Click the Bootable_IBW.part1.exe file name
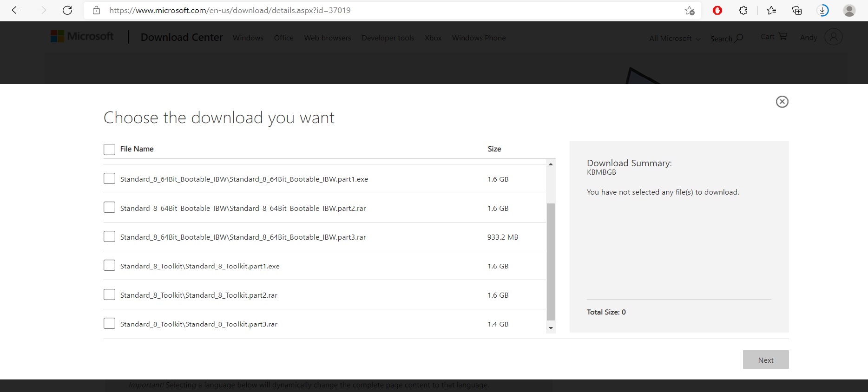The width and height of the screenshot is (868, 392). [244, 179]
